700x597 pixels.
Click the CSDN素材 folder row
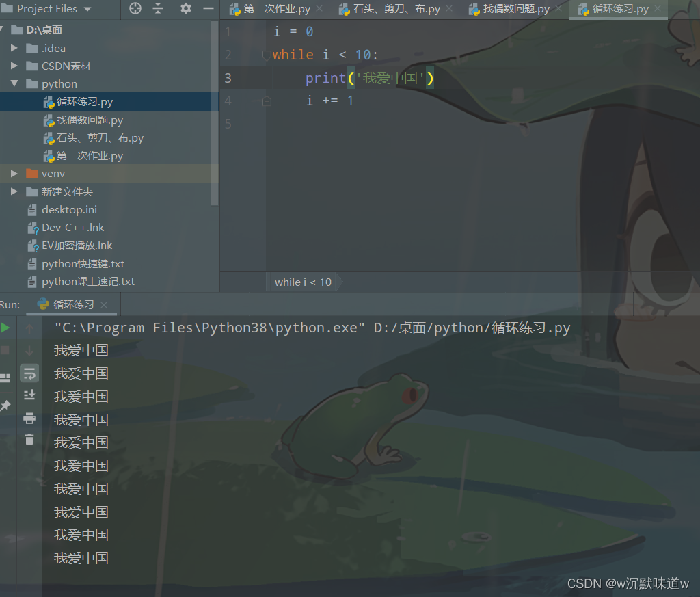(109, 66)
